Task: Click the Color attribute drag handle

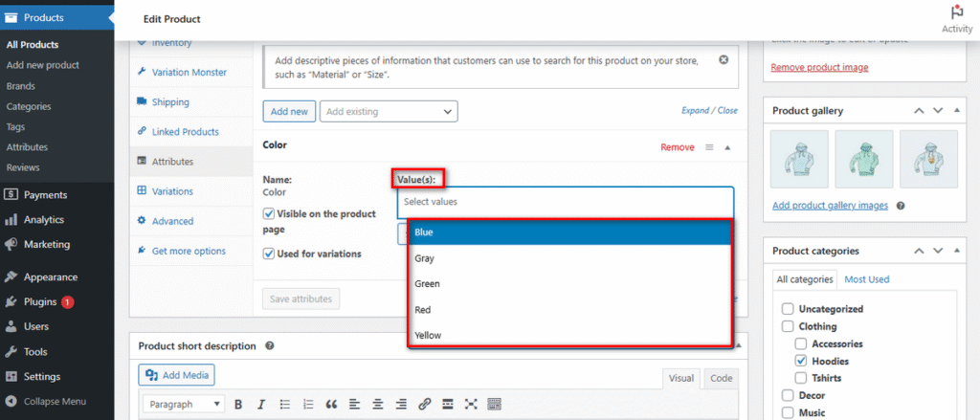Action: (709, 147)
